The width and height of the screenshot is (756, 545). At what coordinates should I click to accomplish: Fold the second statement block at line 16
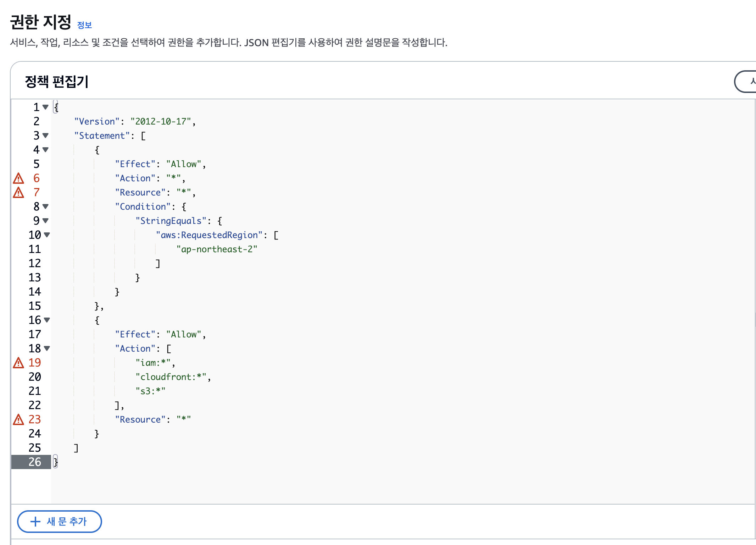(x=47, y=320)
